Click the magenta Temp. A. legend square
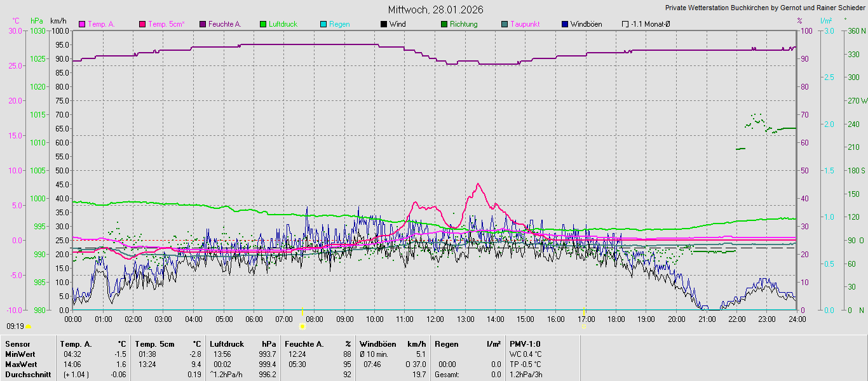This screenshot has height=381, width=868. click(82, 24)
